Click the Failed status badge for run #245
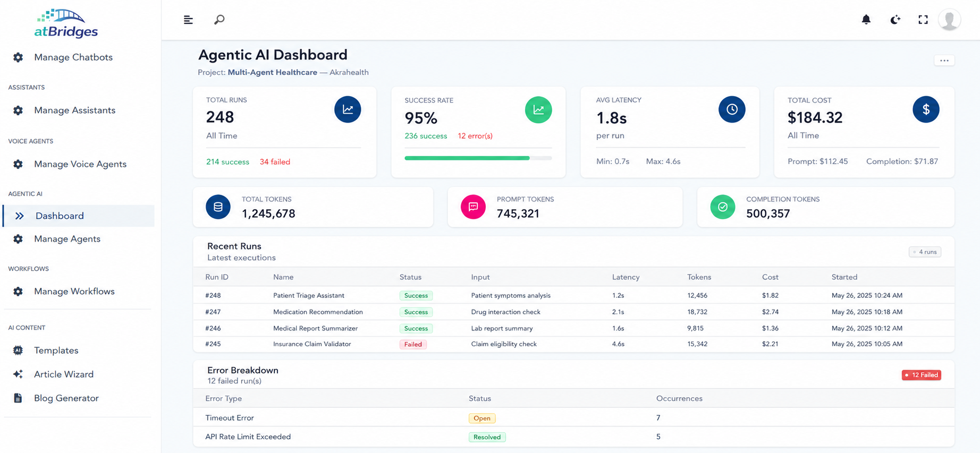The image size is (980, 453). 413,344
